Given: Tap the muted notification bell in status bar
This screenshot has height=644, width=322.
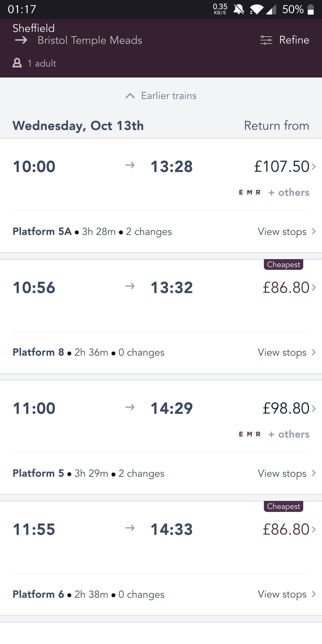Looking at the screenshot, I should pyautogui.click(x=239, y=9).
